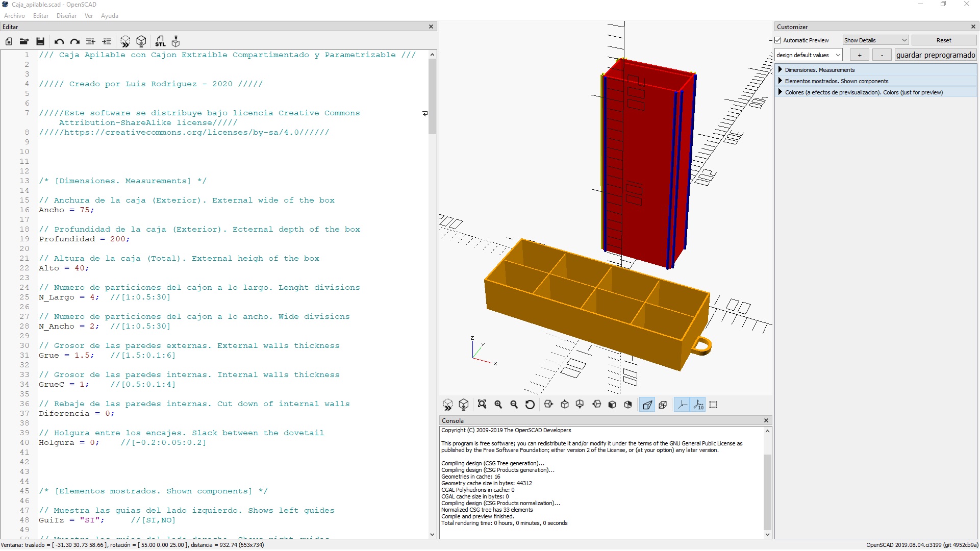The width and height of the screenshot is (980, 551).
Task: Zoom out of the 3D view
Action: click(514, 405)
